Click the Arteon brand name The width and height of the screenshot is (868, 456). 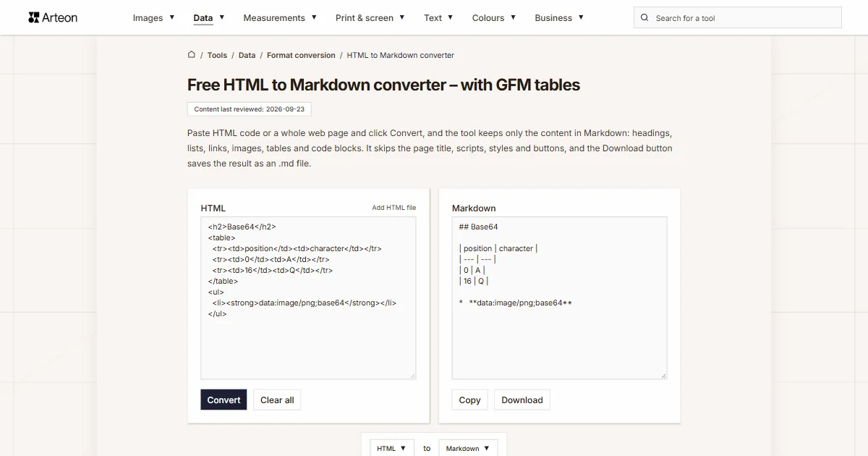tap(60, 17)
